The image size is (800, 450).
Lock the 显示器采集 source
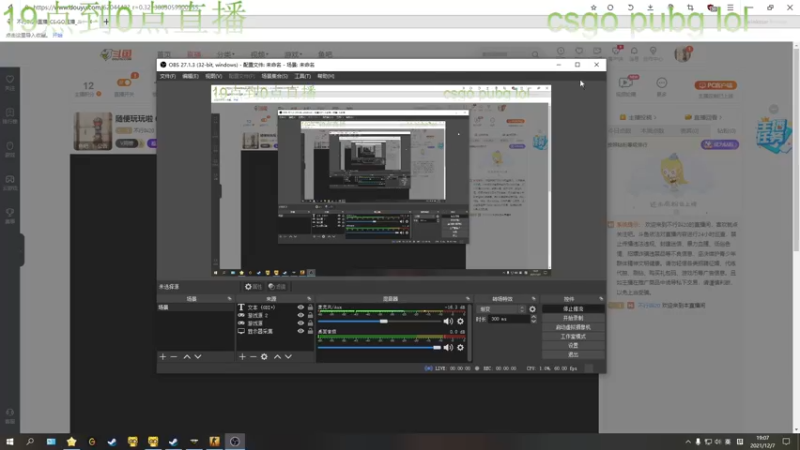point(310,331)
